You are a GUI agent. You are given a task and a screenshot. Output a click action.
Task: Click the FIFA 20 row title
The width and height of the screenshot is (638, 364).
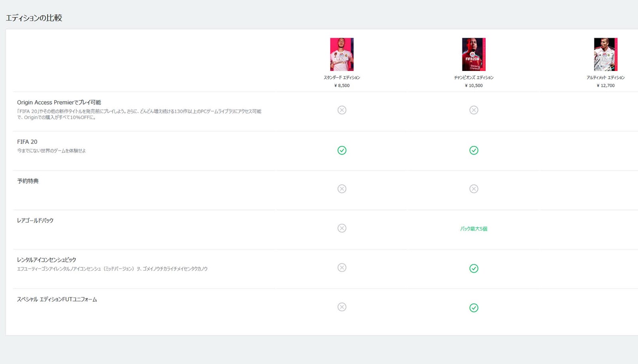(27, 142)
